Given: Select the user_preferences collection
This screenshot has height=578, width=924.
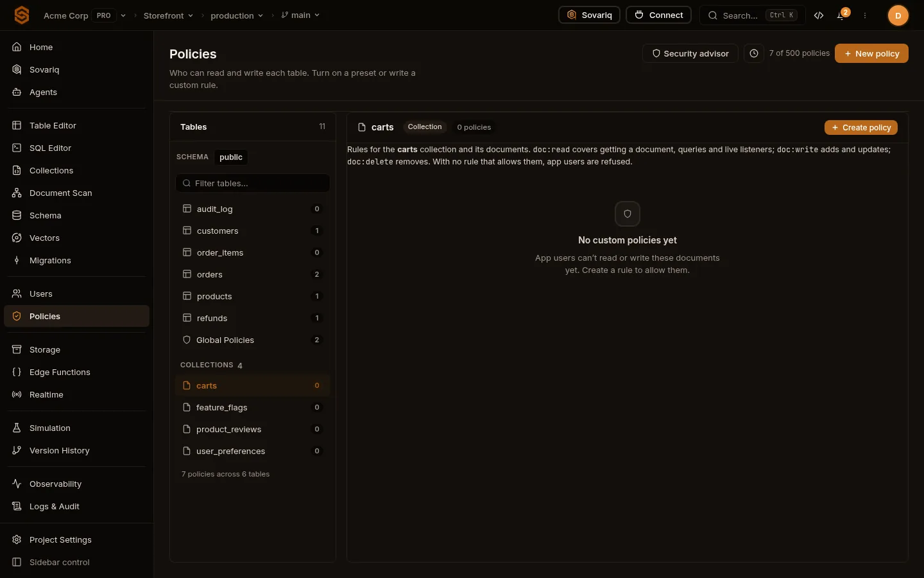Looking at the screenshot, I should pyautogui.click(x=253, y=451).
